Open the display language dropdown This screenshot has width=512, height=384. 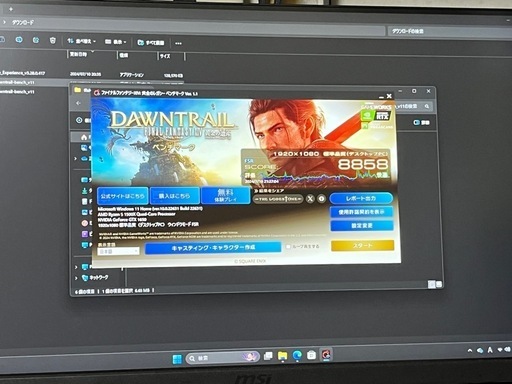[x=118, y=251]
